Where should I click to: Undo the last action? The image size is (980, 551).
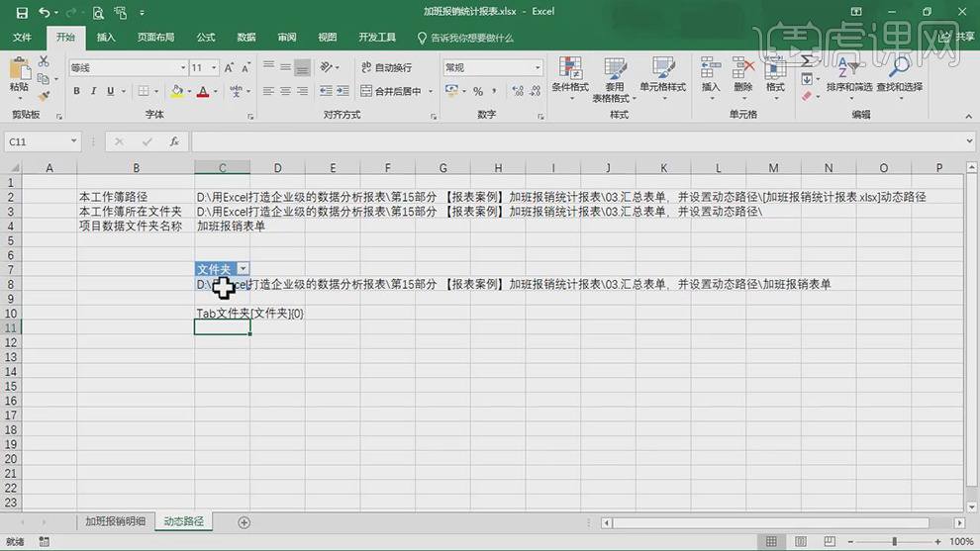coord(44,13)
